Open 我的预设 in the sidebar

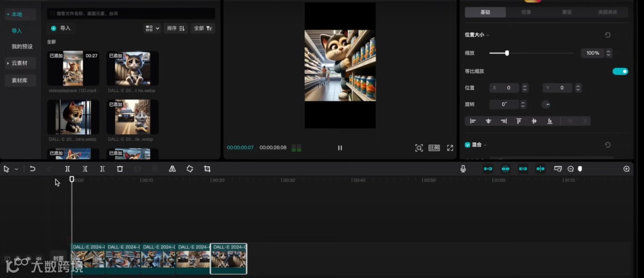pyautogui.click(x=22, y=47)
